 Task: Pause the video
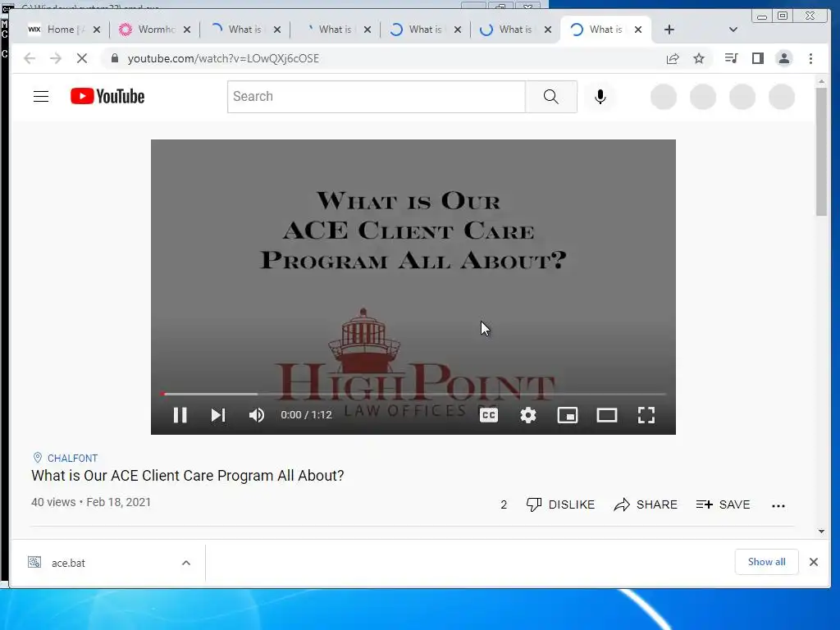tap(180, 414)
